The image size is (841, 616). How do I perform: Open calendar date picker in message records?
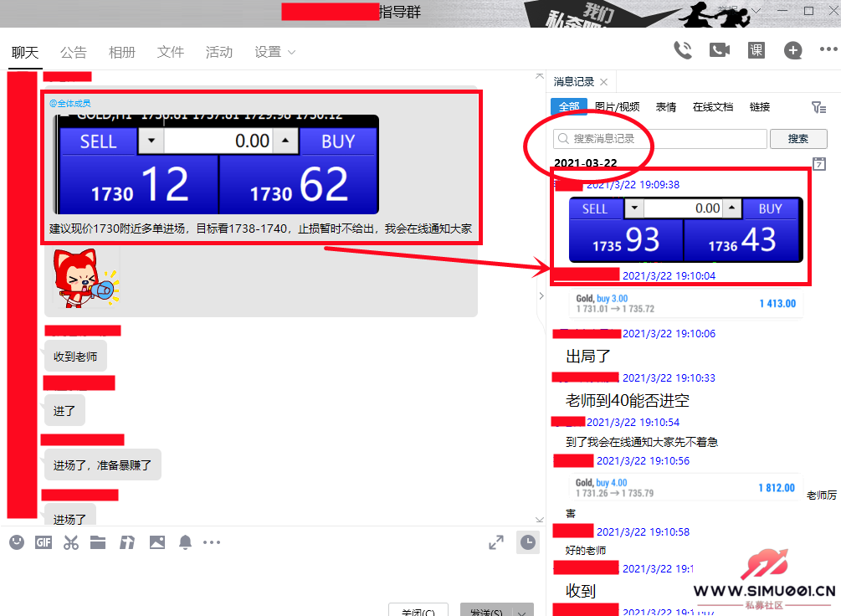[x=819, y=164]
